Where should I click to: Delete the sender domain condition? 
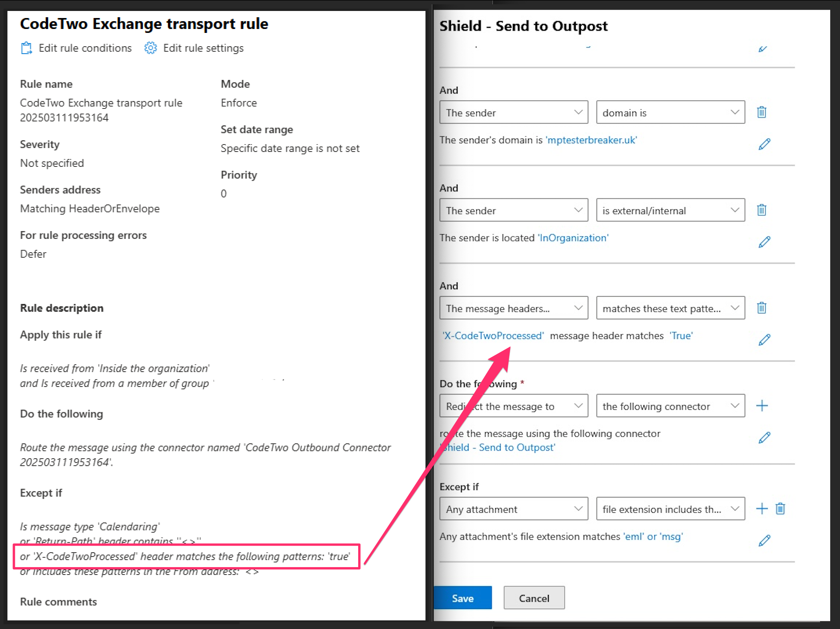point(761,112)
